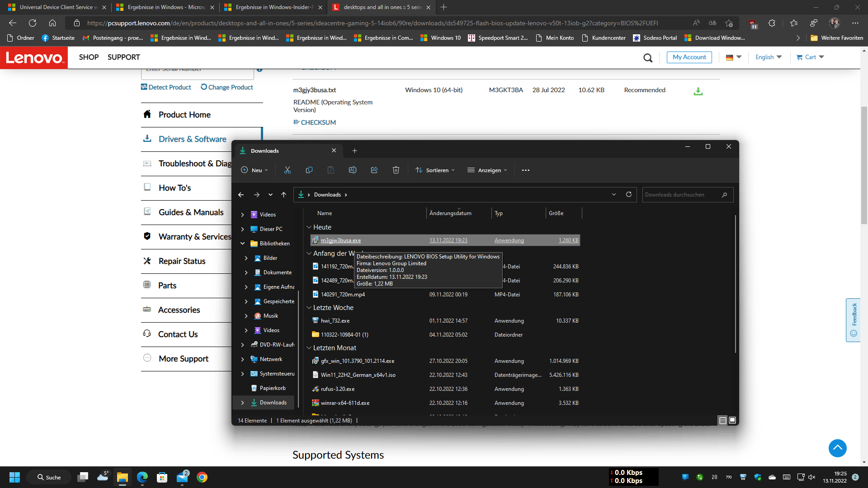Open the Product Home sidebar link
Image resolution: width=868 pixels, height=488 pixels.
pyautogui.click(x=184, y=115)
